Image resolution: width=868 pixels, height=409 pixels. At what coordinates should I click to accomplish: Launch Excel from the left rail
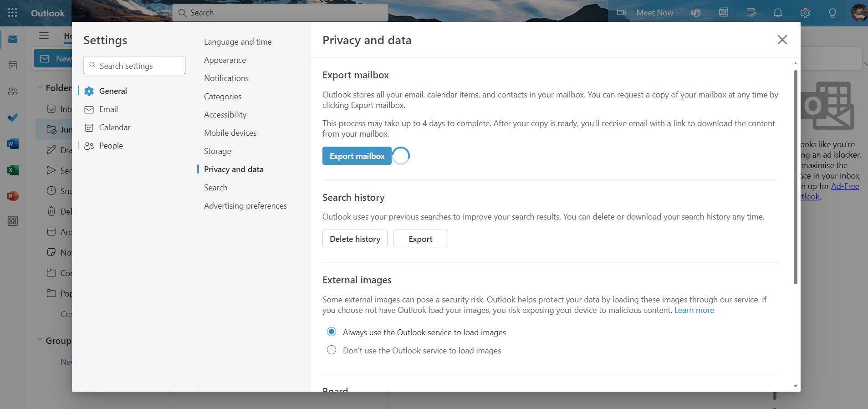[x=13, y=170]
